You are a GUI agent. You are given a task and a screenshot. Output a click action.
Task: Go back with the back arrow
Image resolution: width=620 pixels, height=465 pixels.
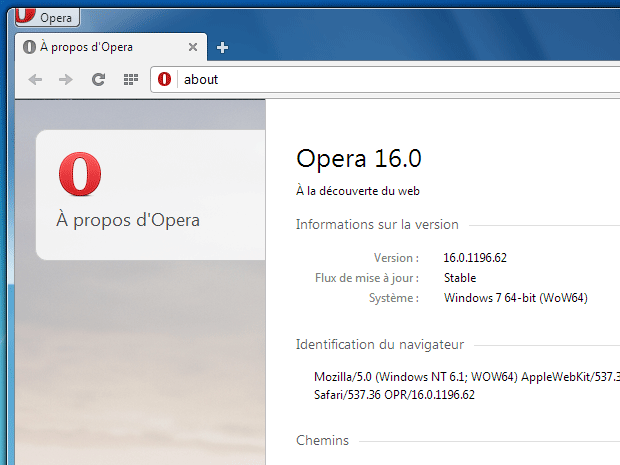(35, 79)
